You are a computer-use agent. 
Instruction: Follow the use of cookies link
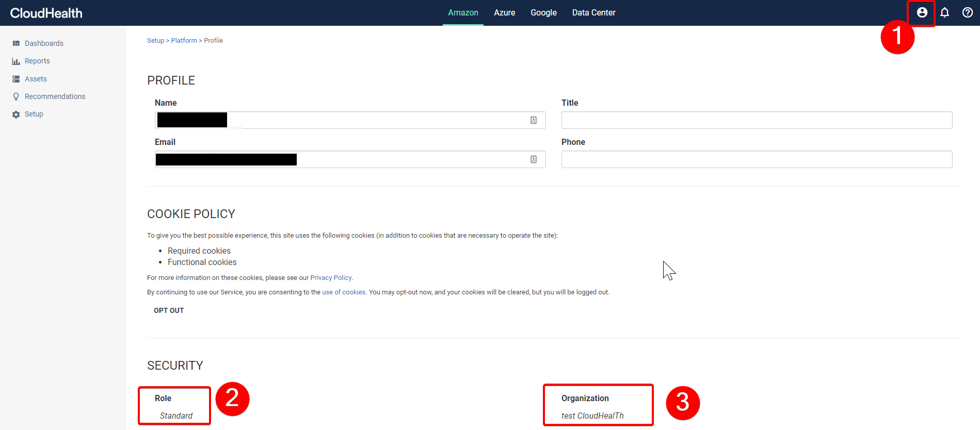[344, 292]
